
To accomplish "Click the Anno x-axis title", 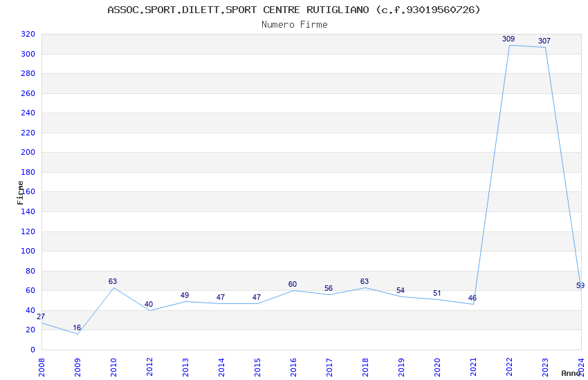I will tap(571, 373).
